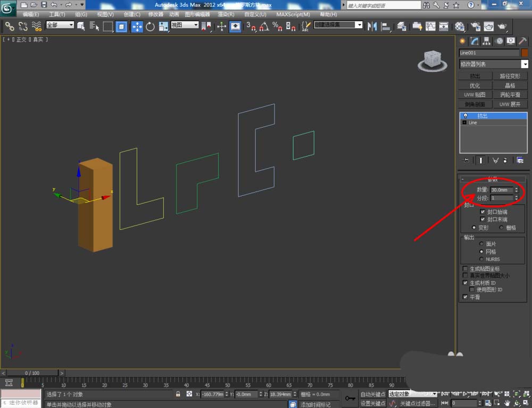532x408 pixels.
Task: Click the 数量 amount input field
Action: [x=501, y=190]
